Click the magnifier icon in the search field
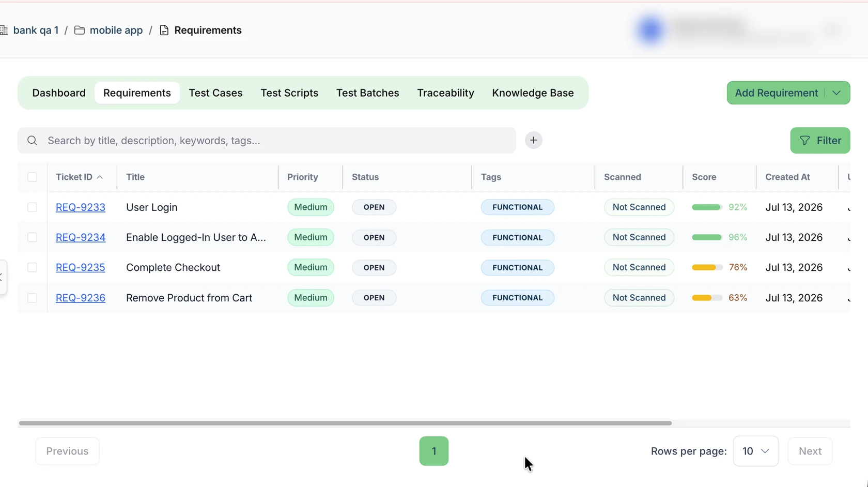868x487 pixels. click(x=32, y=141)
